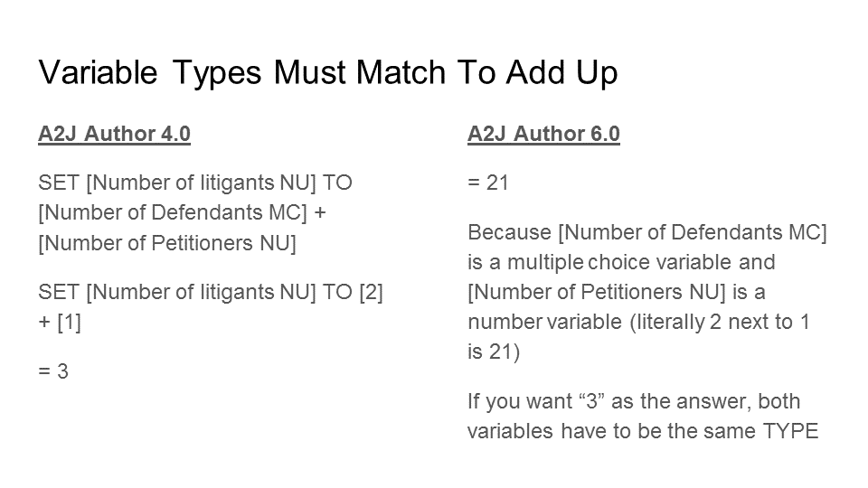This screenshot has width=868, height=488.
Task: Click the line starting with "Because" in right column
Action: [x=646, y=232]
